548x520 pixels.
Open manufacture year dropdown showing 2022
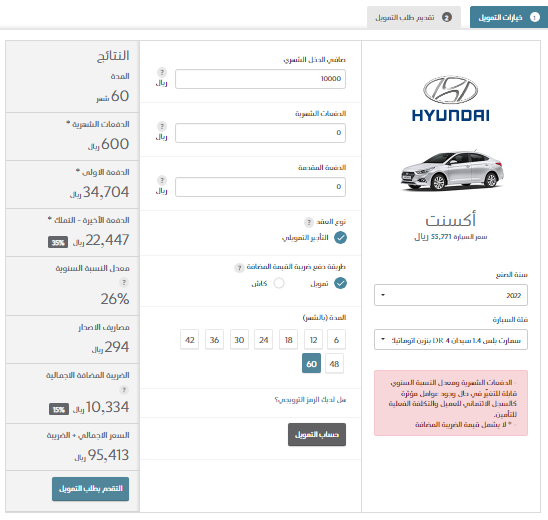pos(451,295)
